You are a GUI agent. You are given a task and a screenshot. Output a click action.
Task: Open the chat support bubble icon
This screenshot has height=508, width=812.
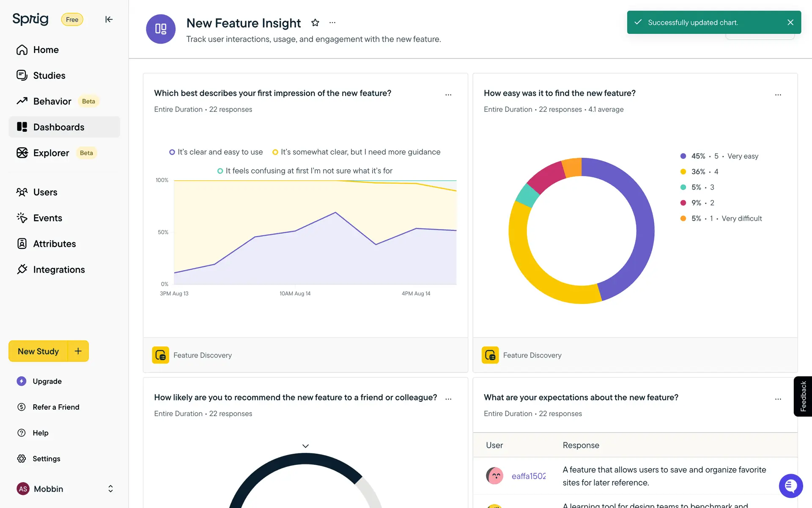(790, 486)
